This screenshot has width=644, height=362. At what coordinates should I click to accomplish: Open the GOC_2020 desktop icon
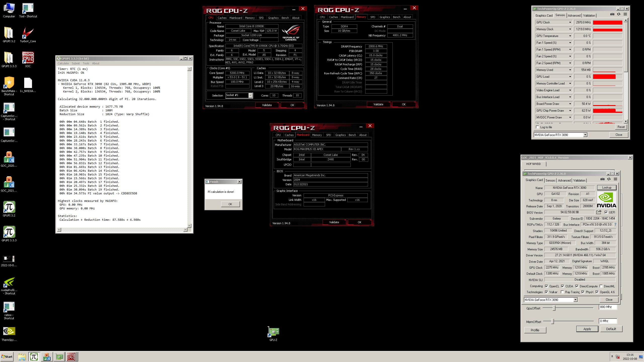point(9,159)
